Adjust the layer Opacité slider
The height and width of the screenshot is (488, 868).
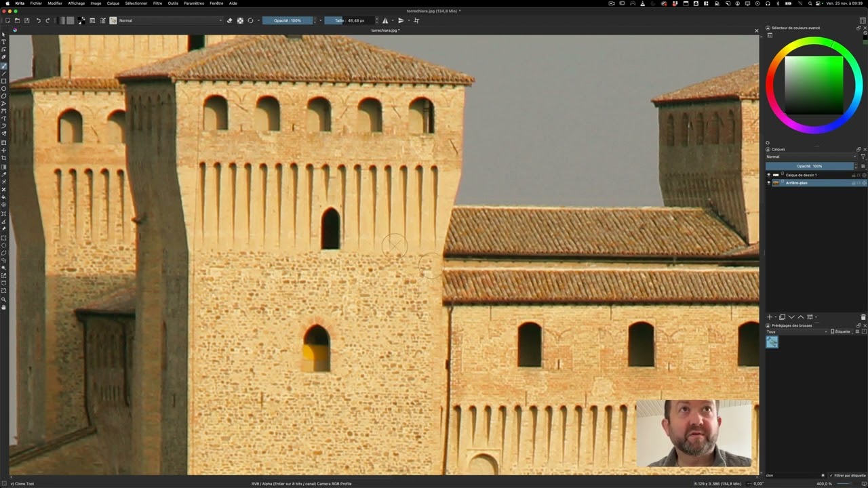810,166
